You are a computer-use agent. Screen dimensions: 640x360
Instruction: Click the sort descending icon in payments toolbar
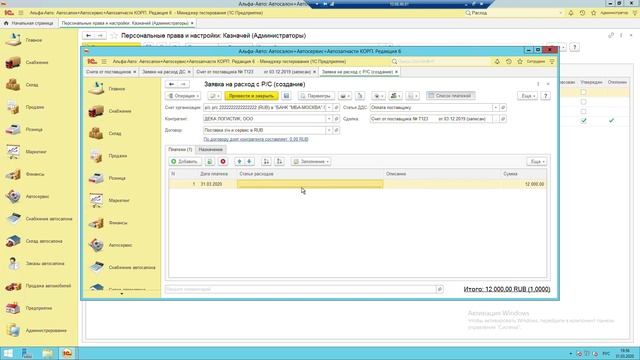pyautogui.click(x=280, y=162)
